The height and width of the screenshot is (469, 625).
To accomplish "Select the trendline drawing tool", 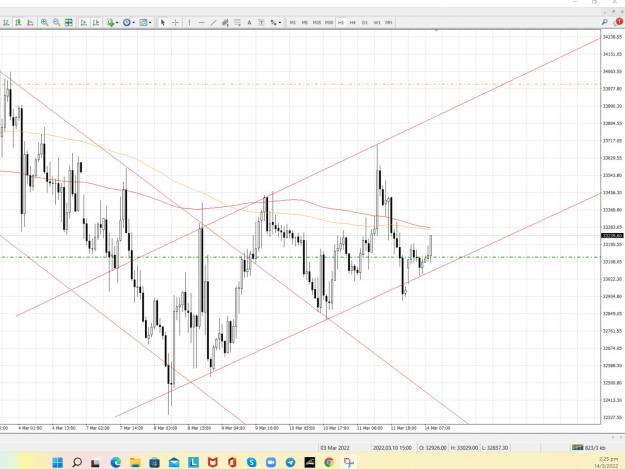I will pyautogui.click(x=213, y=23).
